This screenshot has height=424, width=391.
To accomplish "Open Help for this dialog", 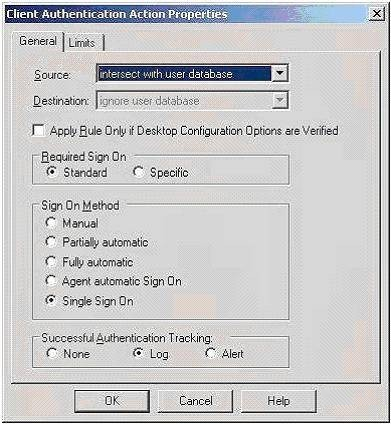I will [x=278, y=401].
